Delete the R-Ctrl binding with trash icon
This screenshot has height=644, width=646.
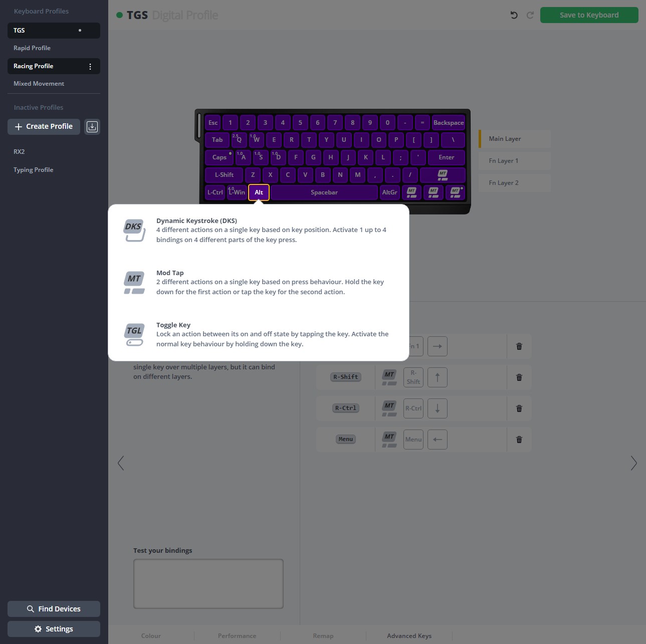click(519, 408)
